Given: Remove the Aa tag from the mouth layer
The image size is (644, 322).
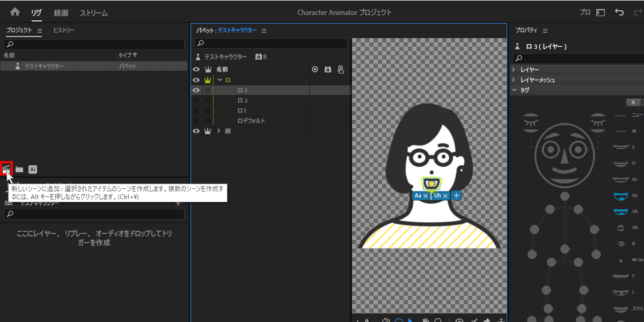Looking at the screenshot, I should pos(426,196).
